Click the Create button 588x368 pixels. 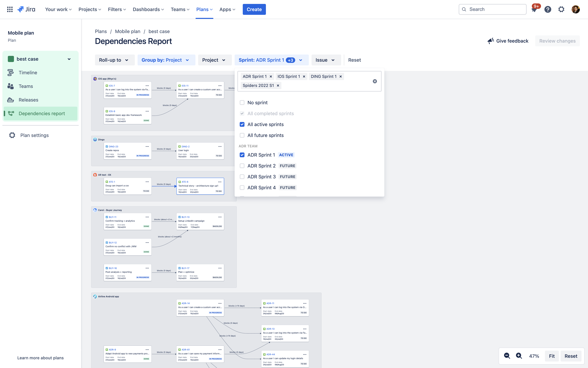[x=254, y=9]
